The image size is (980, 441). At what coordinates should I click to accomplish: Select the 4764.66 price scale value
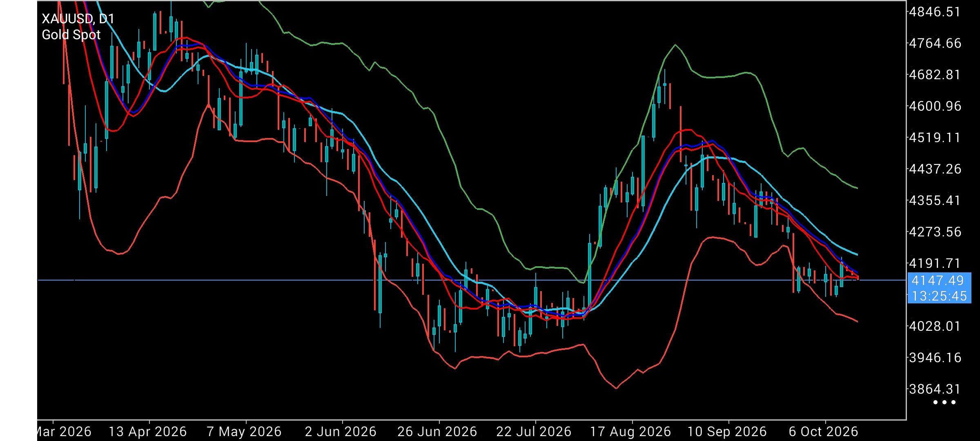click(x=935, y=43)
